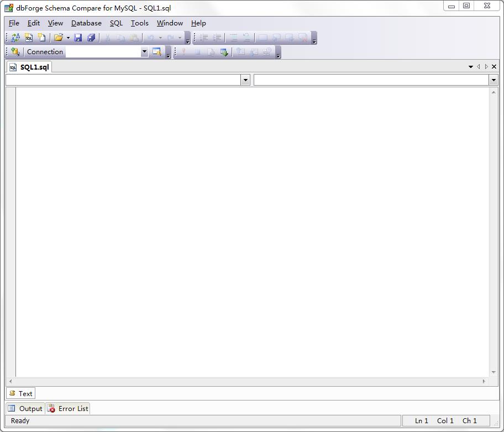This screenshot has height=432, width=504.
Task: Click the Copy icon in toolbar
Action: 120,38
